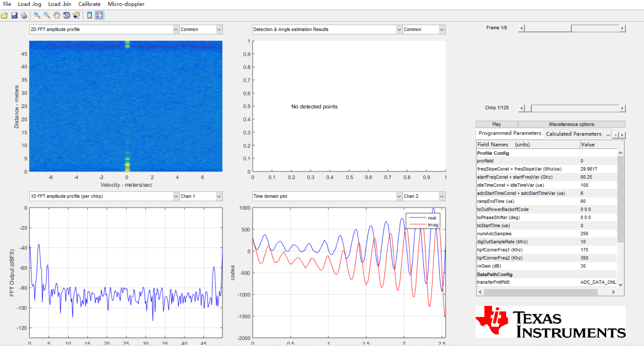Screen dimensions: 644x346
Task: Show more tabs with the ellipsis tab
Action: (608, 134)
